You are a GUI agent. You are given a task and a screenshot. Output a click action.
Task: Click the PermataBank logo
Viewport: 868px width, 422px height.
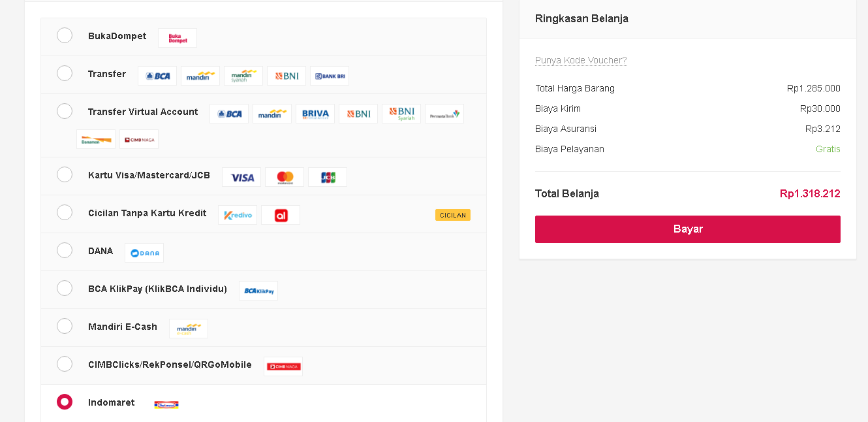point(444,114)
